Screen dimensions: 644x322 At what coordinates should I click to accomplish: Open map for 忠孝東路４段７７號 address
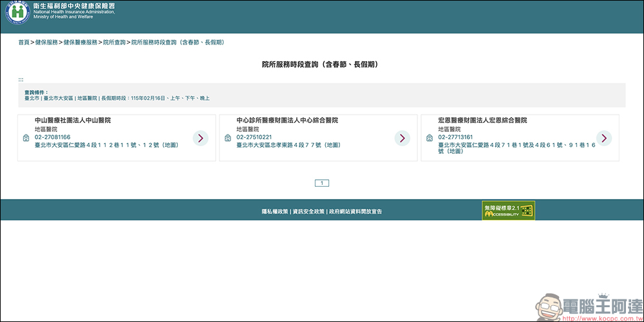[289, 145]
